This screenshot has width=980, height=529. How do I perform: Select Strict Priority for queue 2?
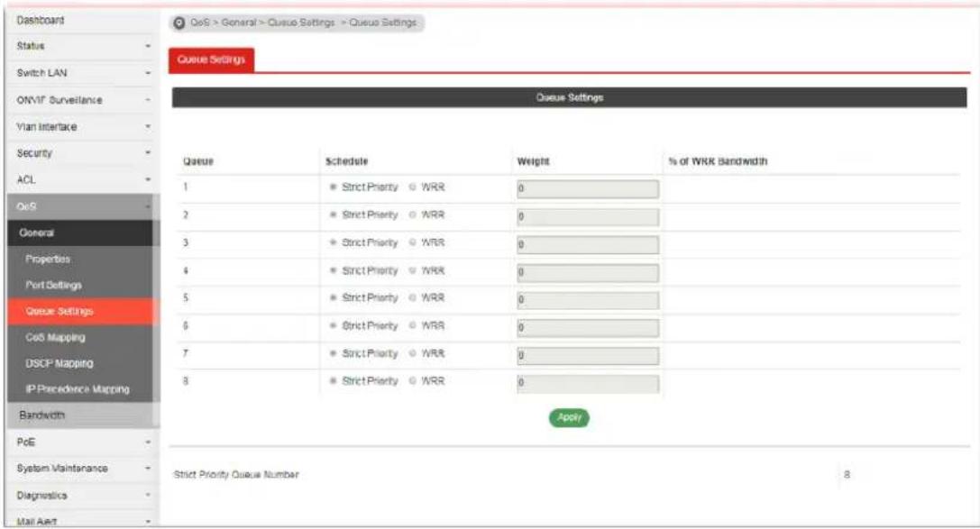pyautogui.click(x=333, y=214)
